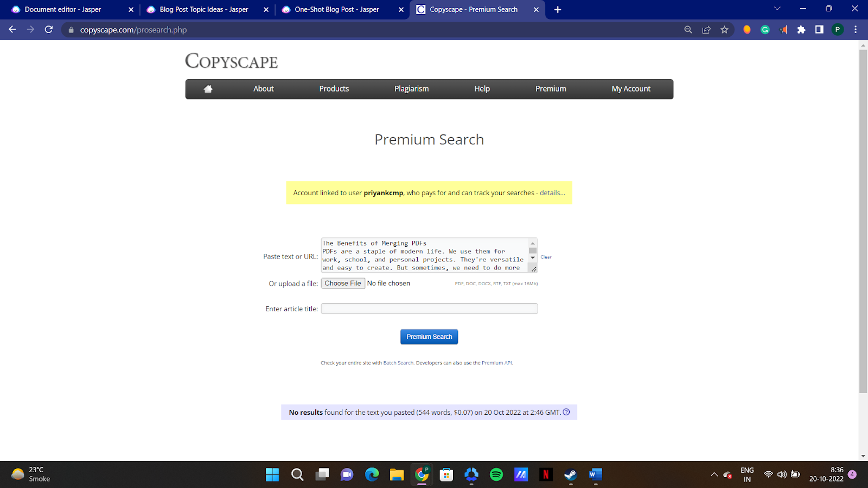Open the Help menu
Image resolution: width=868 pixels, height=488 pixels.
pyautogui.click(x=482, y=89)
